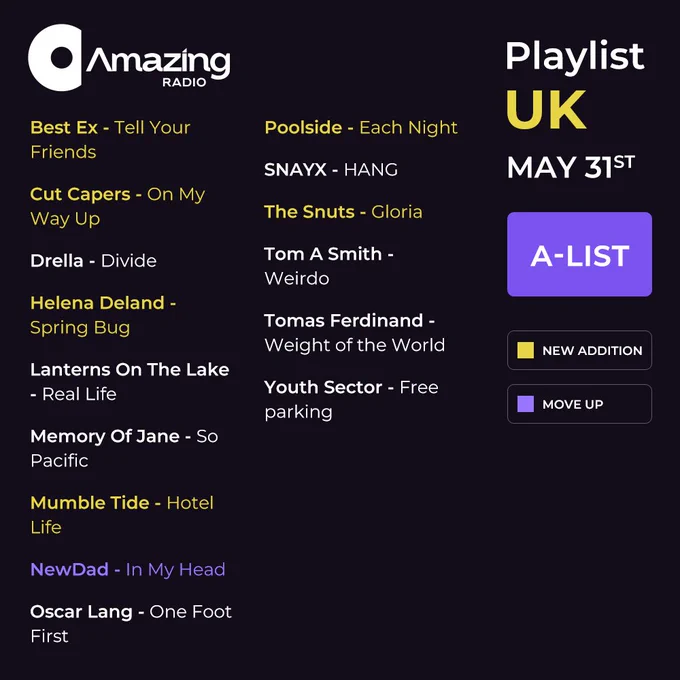Select the Drella - Divide track

[93, 261]
